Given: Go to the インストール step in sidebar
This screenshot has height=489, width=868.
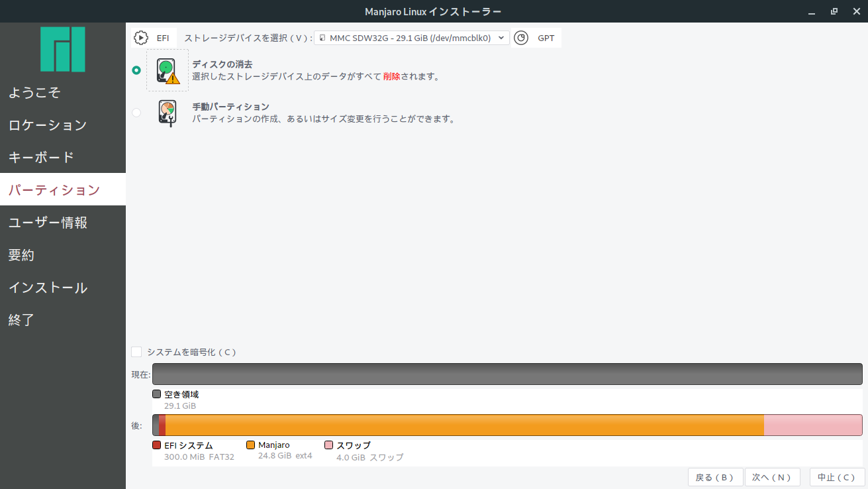Looking at the screenshot, I should pos(63,287).
